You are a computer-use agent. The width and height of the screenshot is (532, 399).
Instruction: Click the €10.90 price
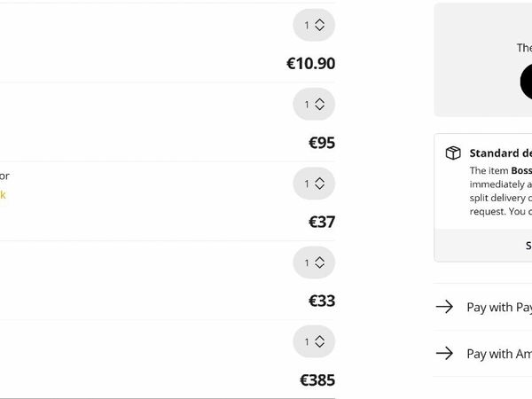click(310, 64)
